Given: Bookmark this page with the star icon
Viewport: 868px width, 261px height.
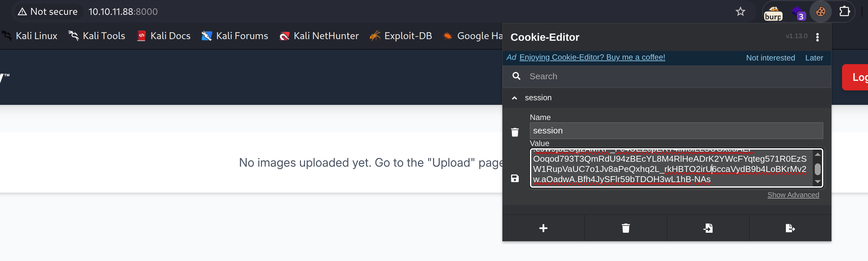Looking at the screenshot, I should coord(740,12).
